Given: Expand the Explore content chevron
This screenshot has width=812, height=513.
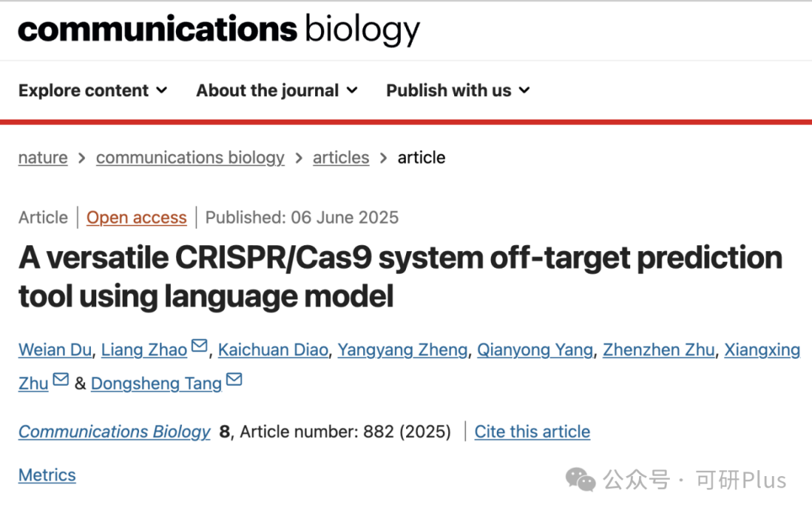Looking at the screenshot, I should (x=162, y=90).
